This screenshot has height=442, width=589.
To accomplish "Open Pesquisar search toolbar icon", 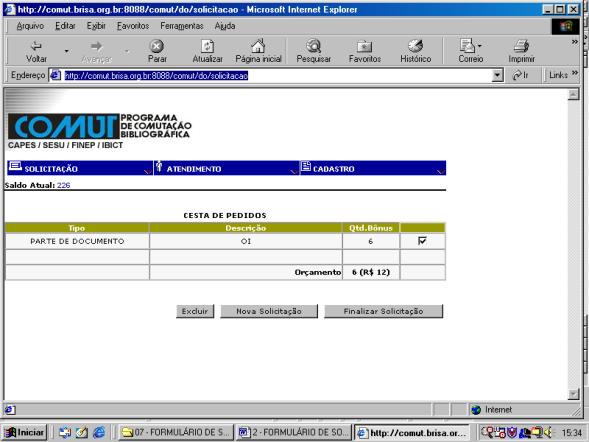I will click(313, 46).
